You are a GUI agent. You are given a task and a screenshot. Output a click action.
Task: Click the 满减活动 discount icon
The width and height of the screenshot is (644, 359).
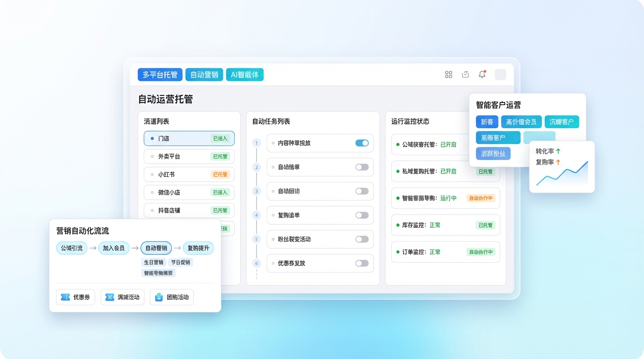point(110,297)
